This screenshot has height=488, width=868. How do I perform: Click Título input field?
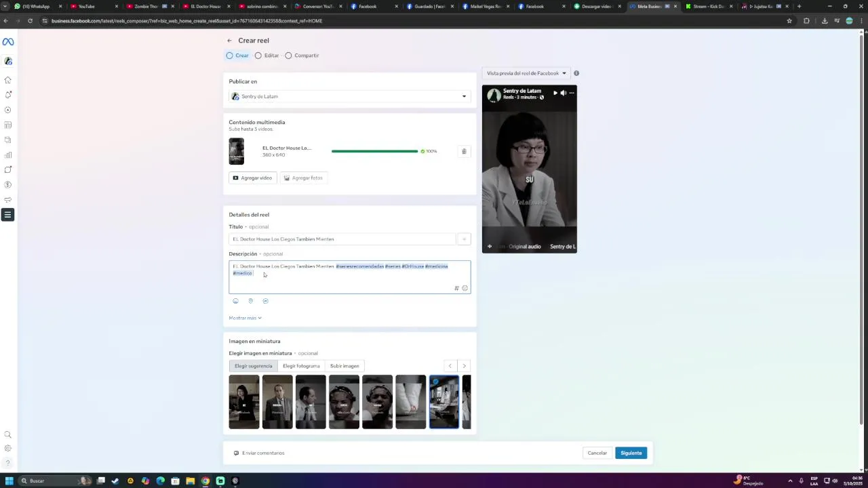tap(342, 239)
